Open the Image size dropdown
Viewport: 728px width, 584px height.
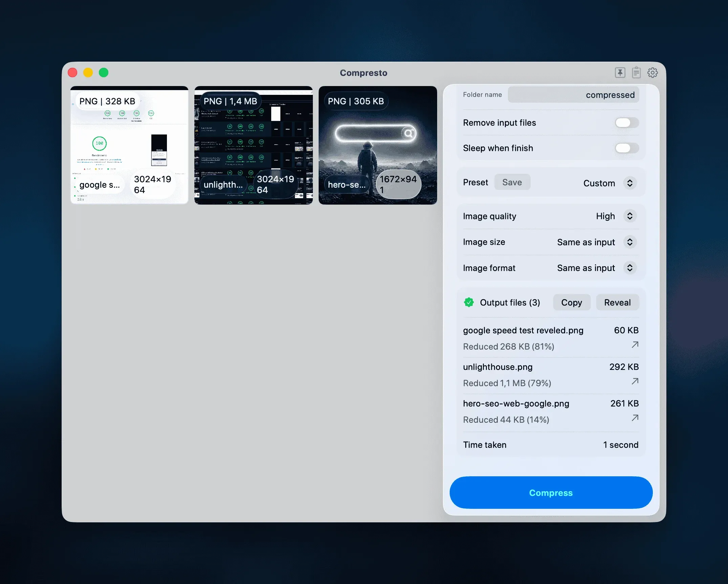[x=630, y=242]
